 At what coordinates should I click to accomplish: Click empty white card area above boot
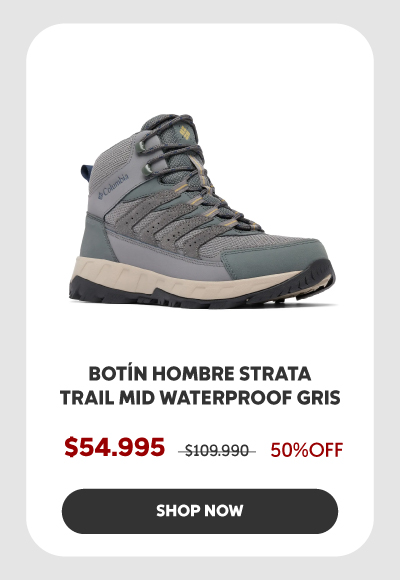200,68
